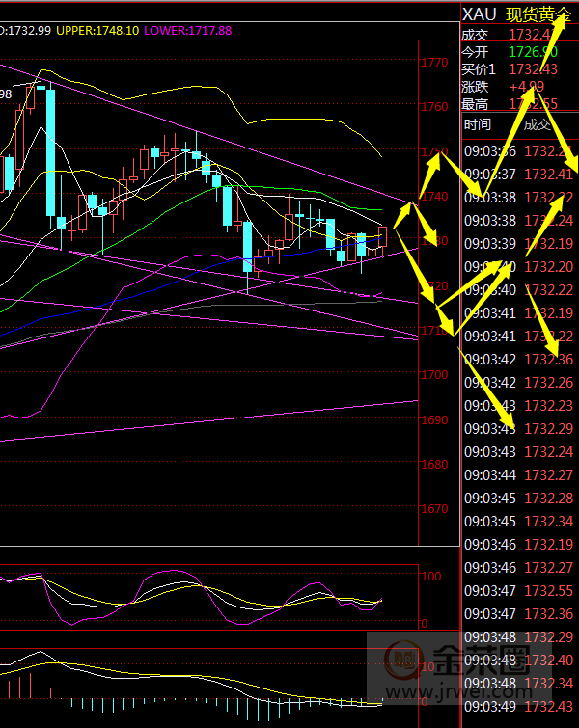Select the tick row priced 1732.40

(x=519, y=660)
